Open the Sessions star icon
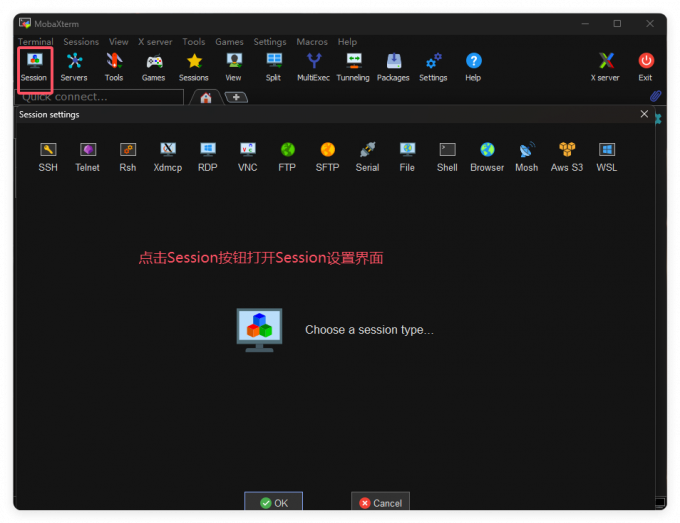The width and height of the screenshot is (680, 523). tap(194, 68)
